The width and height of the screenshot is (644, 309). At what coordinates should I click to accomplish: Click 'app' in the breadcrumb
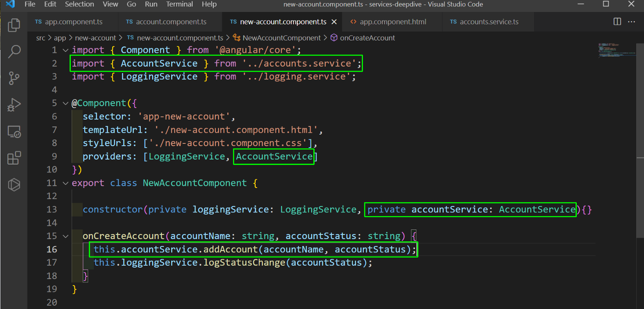[60, 38]
